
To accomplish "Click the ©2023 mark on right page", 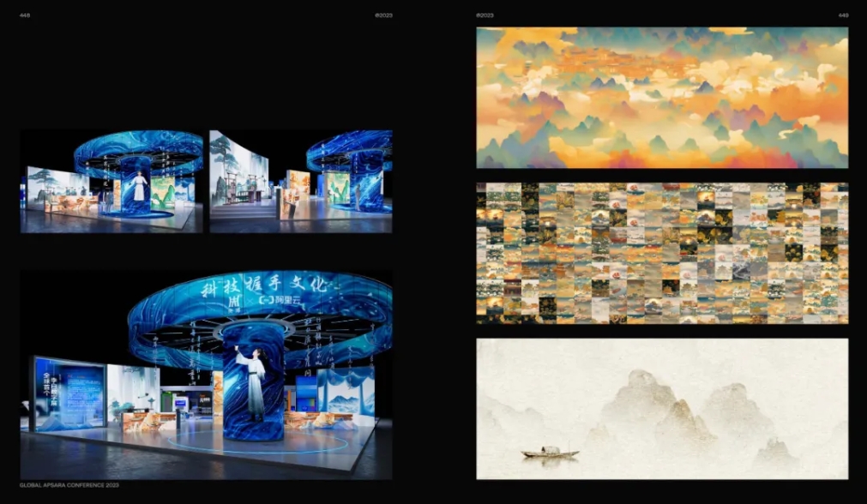I will (485, 15).
